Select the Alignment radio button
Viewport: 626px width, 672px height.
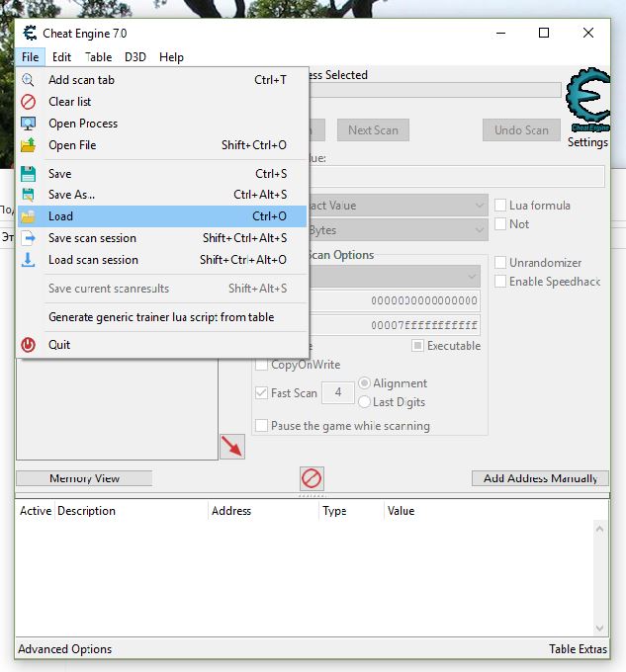[x=364, y=382]
